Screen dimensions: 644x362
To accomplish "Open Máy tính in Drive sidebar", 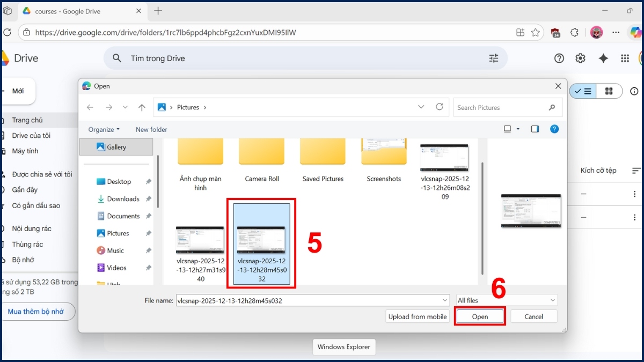I will point(25,151).
